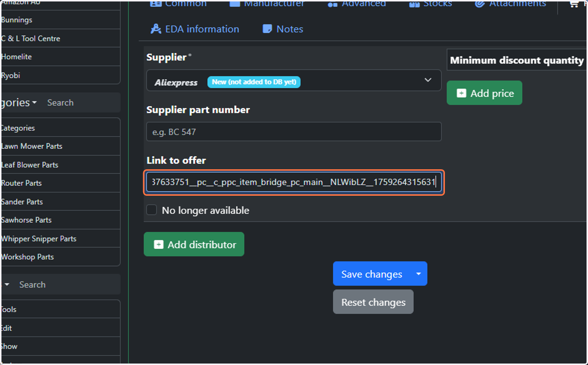This screenshot has height=365, width=588.
Task: Focus the Supplier part number field
Action: [294, 132]
